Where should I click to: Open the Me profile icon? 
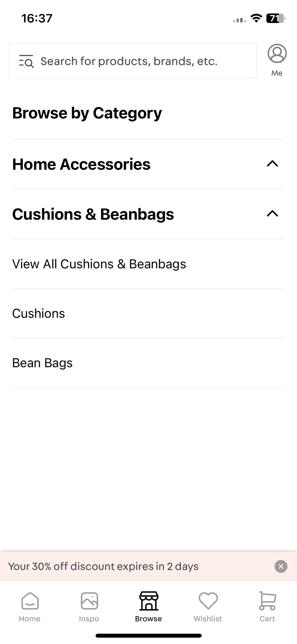(277, 54)
